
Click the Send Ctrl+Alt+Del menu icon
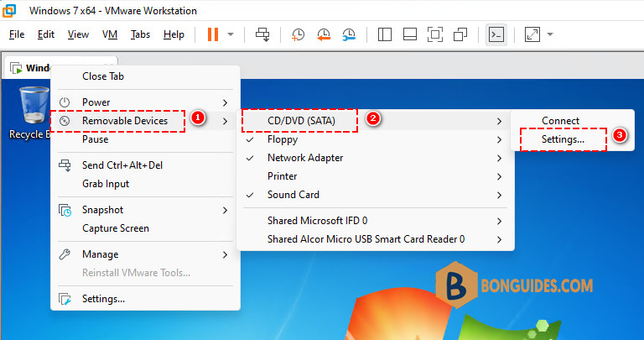(x=65, y=165)
